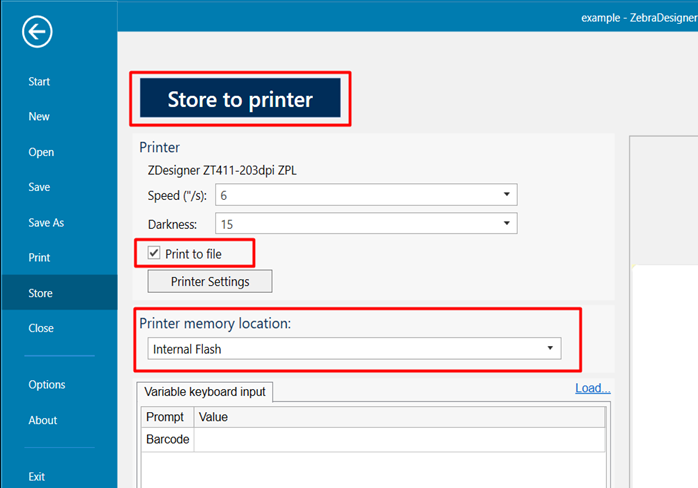Viewport: 698px width, 488px height.
Task: Click Close in the sidebar menu
Action: tap(41, 328)
